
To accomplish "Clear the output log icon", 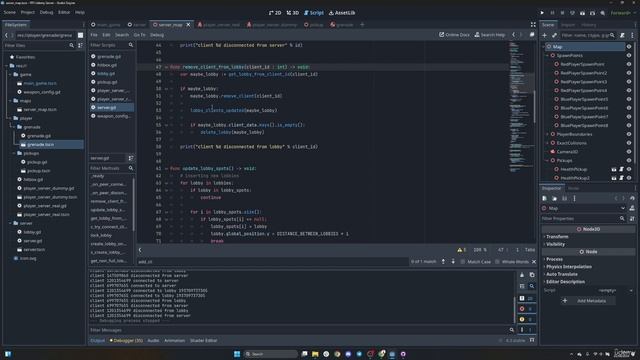I will (x=522, y=275).
